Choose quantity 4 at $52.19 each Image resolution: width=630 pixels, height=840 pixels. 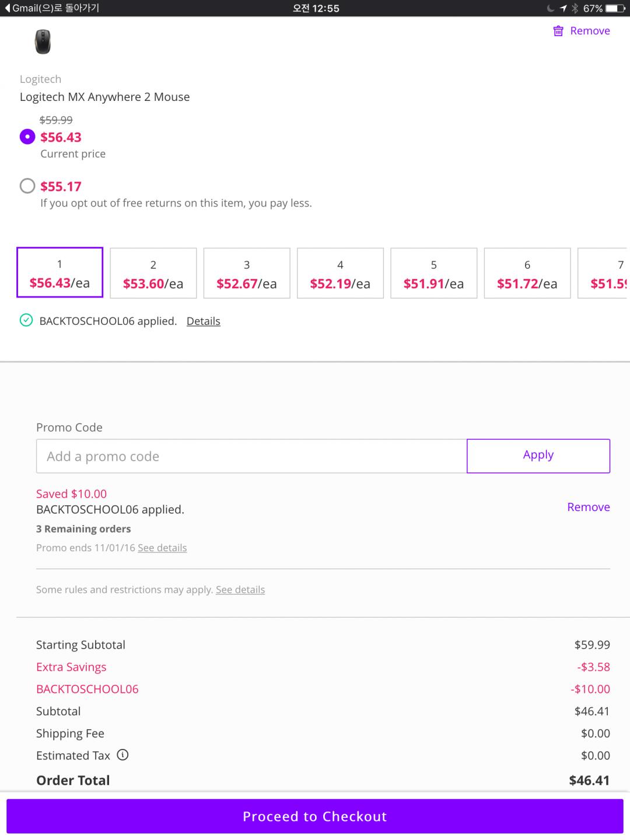pyautogui.click(x=340, y=273)
